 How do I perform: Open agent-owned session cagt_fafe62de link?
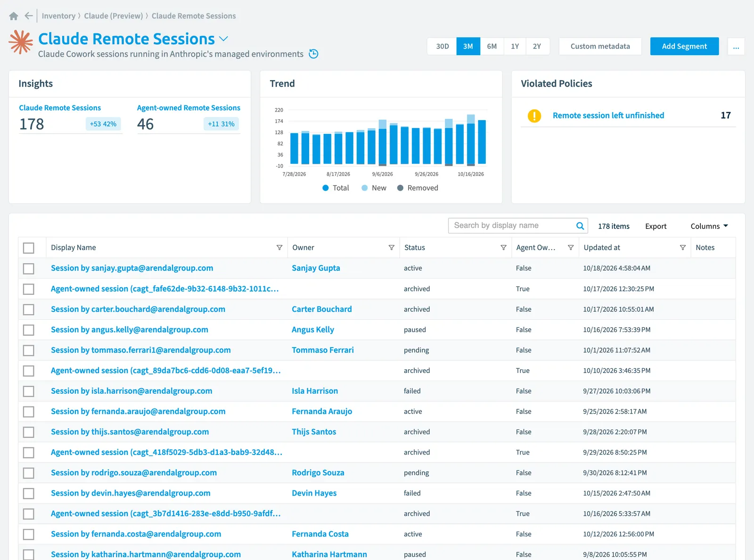pos(164,289)
